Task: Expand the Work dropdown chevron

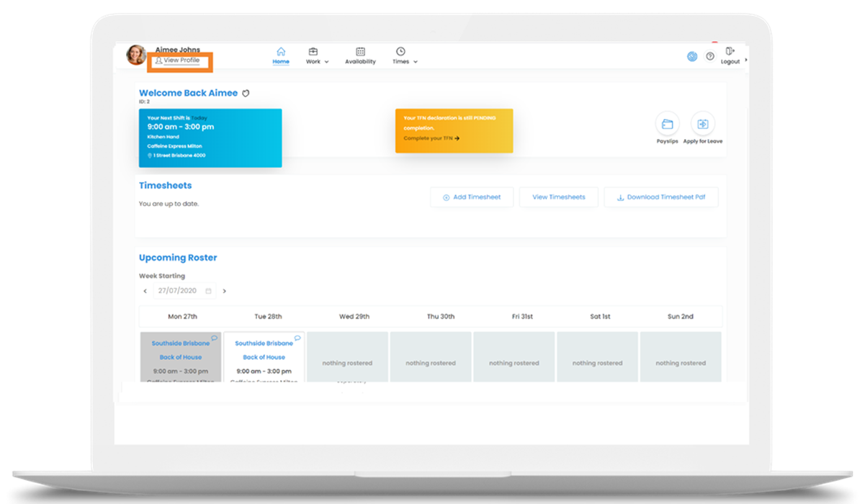Action: pyautogui.click(x=326, y=62)
